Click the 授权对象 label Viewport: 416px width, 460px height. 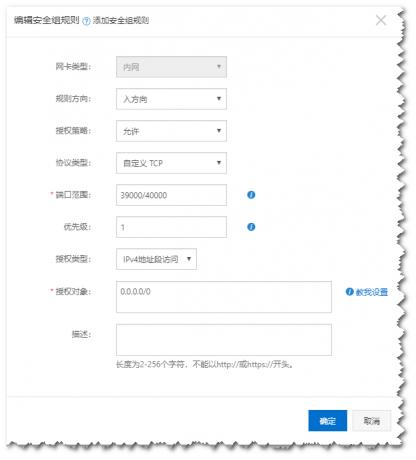73,292
